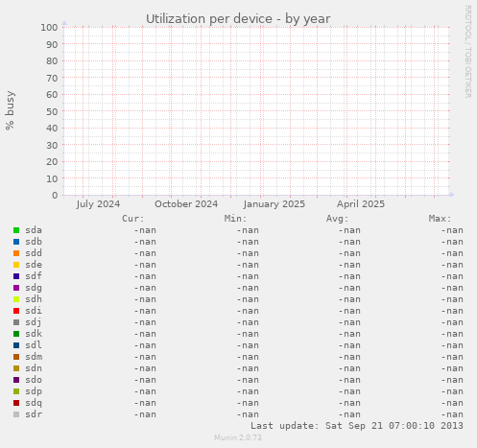Click the sdm device label

pyautogui.click(x=34, y=357)
